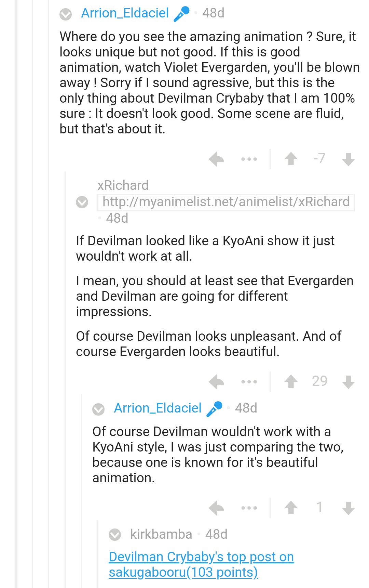Image resolution: width=369 pixels, height=588 pixels.
Task: Upvote xRichard's comment with 29 points
Action: (x=291, y=381)
